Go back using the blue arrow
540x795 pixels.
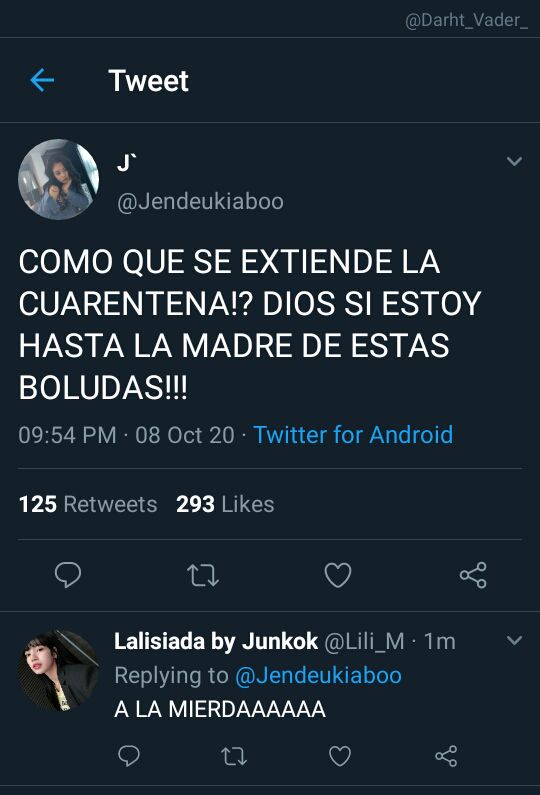coord(42,80)
